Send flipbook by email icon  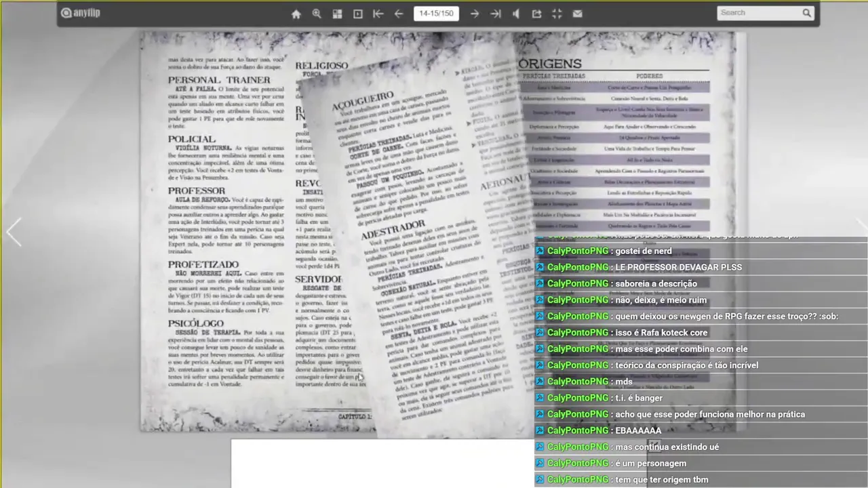pyautogui.click(x=577, y=14)
